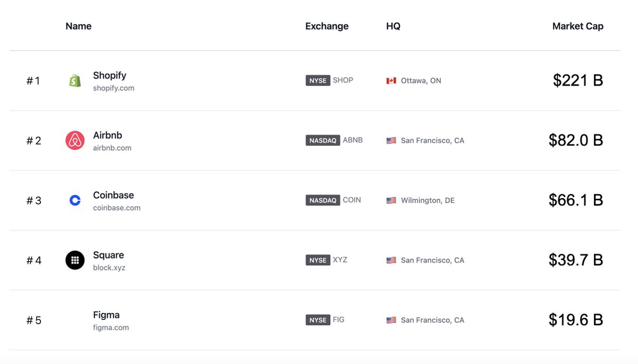Viewport: 638px width, 364px height.
Task: Open the Coinbase company name link
Action: click(x=113, y=195)
